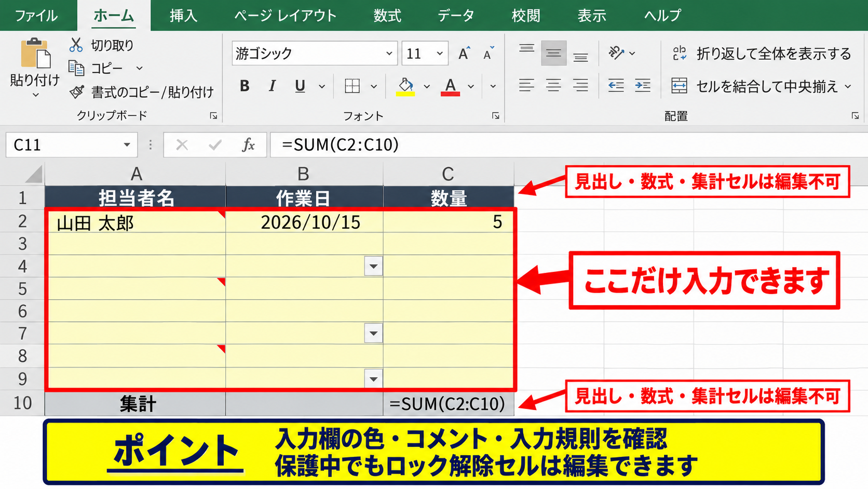Confirm formula entry with checkmark icon
The height and width of the screenshot is (489, 868).
(x=215, y=145)
